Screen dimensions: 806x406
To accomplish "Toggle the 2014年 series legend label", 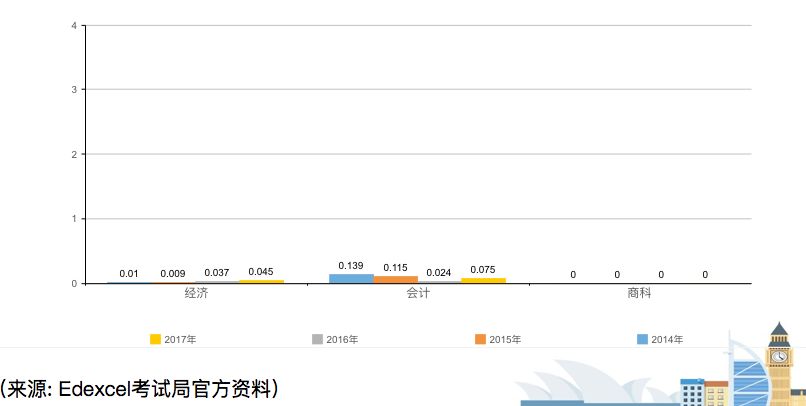I will [667, 340].
